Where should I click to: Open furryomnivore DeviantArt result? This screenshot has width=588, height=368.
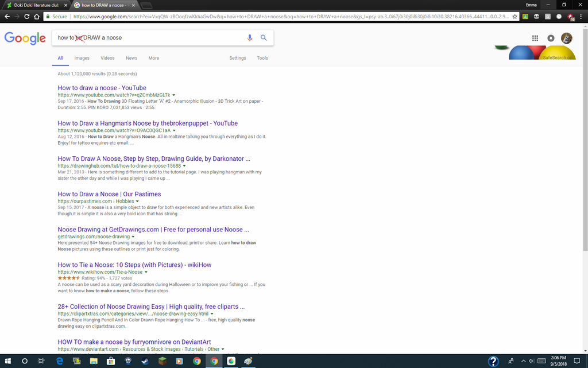pyautogui.click(x=134, y=342)
